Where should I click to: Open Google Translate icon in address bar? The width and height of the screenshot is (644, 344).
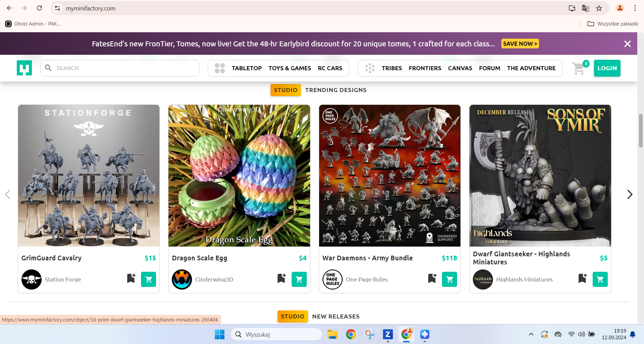[x=586, y=8]
